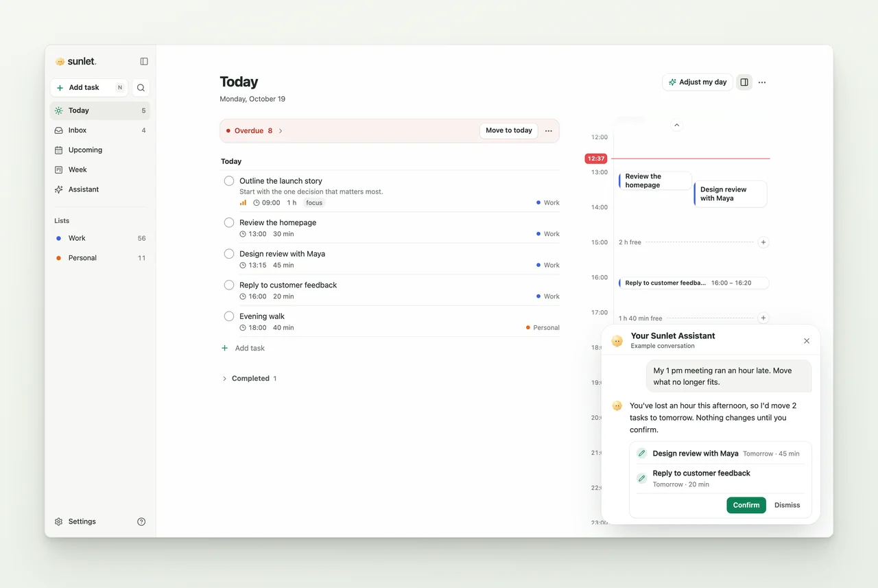Open the Assistant page from sidebar

coord(100,189)
